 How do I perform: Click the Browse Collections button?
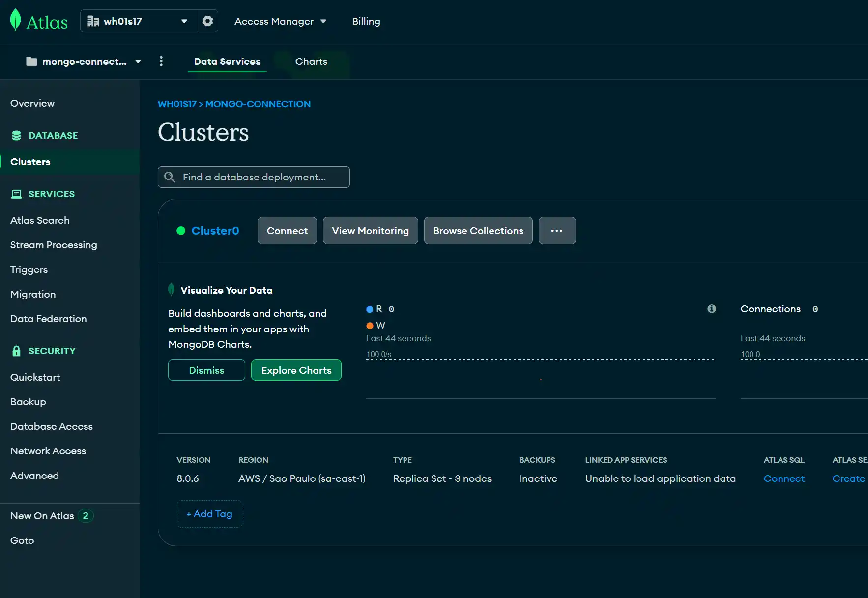pyautogui.click(x=478, y=231)
